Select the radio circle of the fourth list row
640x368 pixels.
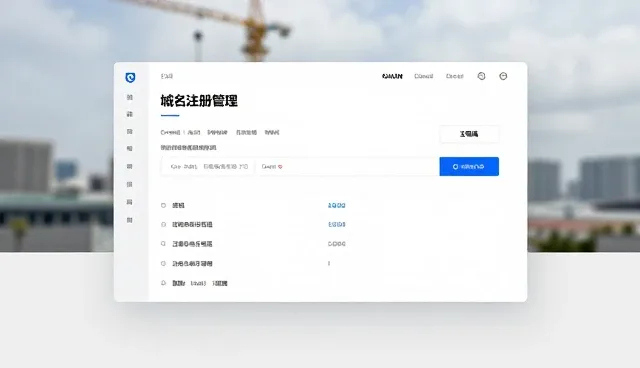(x=163, y=264)
